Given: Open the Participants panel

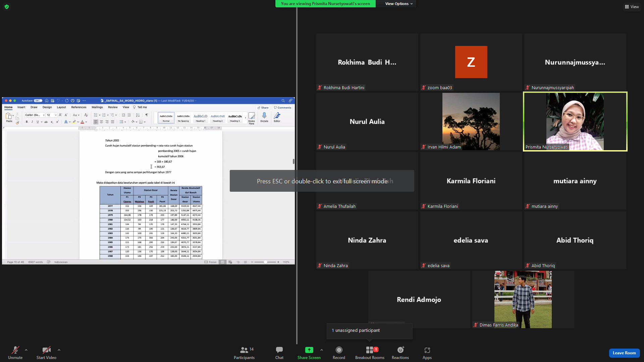Looking at the screenshot, I should (244, 353).
